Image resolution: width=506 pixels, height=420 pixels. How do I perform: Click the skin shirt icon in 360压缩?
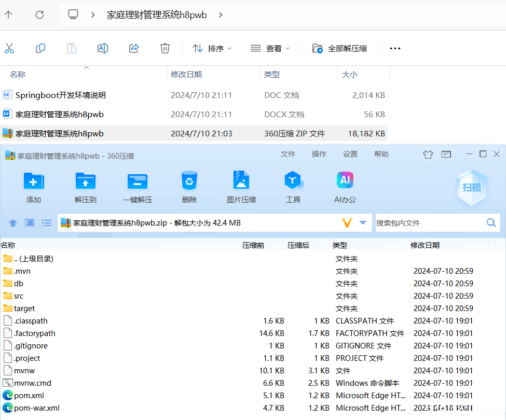428,155
